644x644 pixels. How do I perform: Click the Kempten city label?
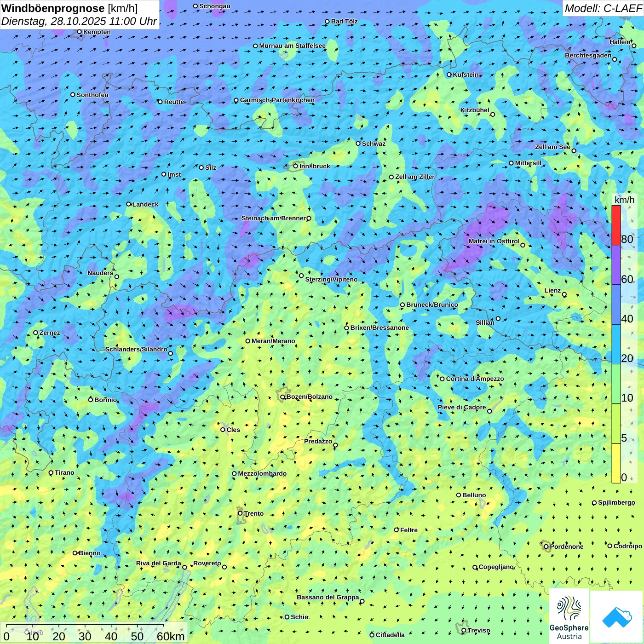97,32
